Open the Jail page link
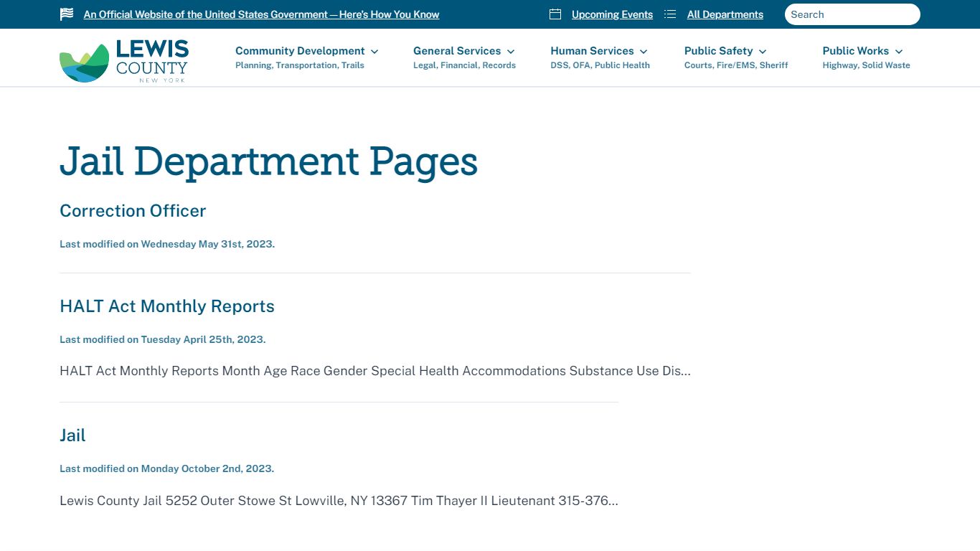Viewport: 980px width, 551px height. point(72,435)
